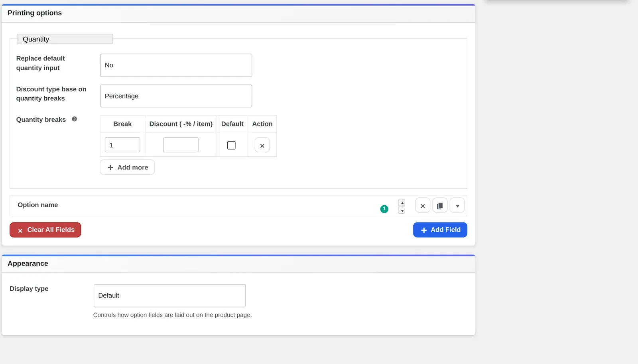Click the green badge number 1
The height and width of the screenshot is (364, 638).
[x=384, y=209]
